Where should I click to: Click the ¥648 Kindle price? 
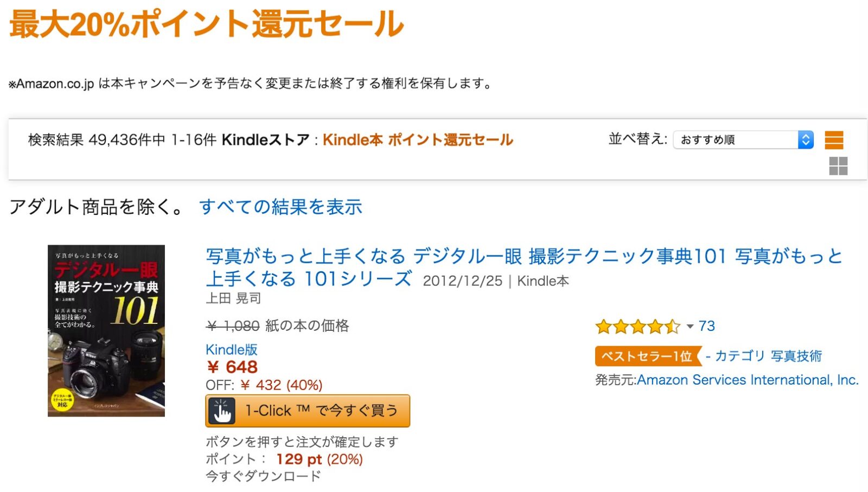coord(232,367)
